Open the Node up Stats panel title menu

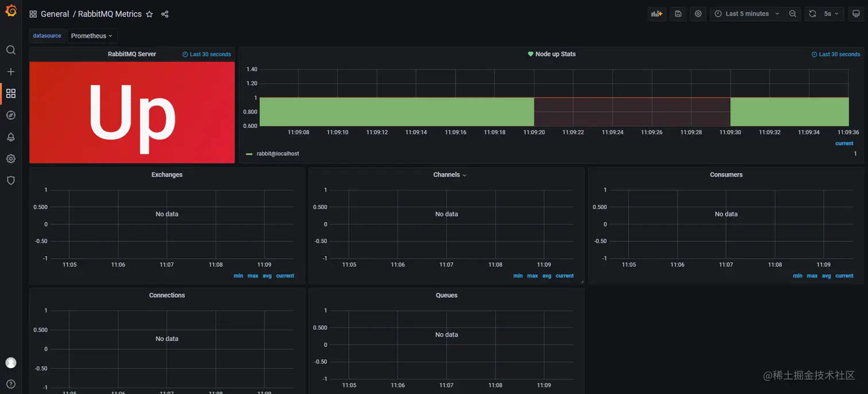(x=555, y=54)
